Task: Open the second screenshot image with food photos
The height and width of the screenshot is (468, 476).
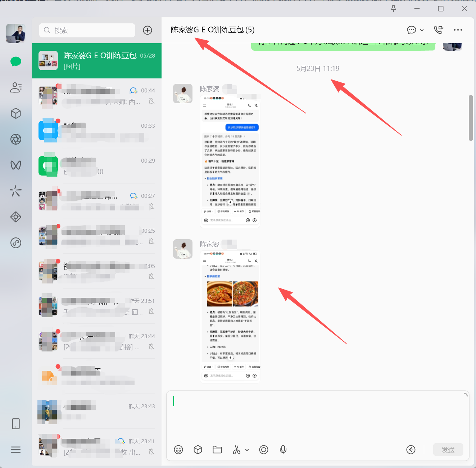Action: tap(230, 317)
